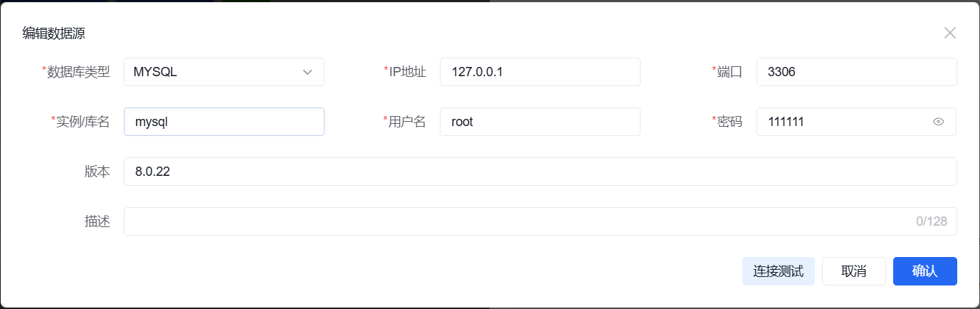
Task: Click the 取消 button
Action: coord(854,271)
